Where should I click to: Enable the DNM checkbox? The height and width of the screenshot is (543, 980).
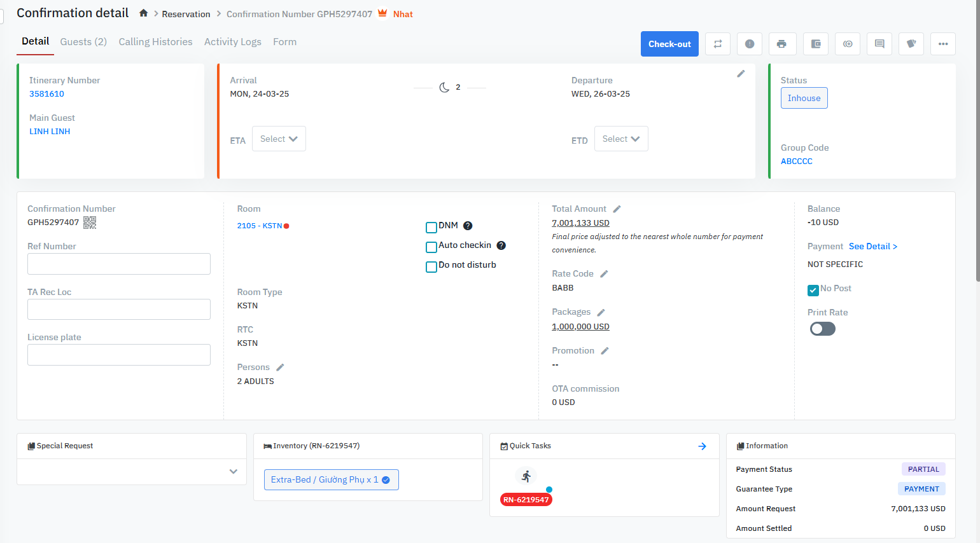coord(431,227)
